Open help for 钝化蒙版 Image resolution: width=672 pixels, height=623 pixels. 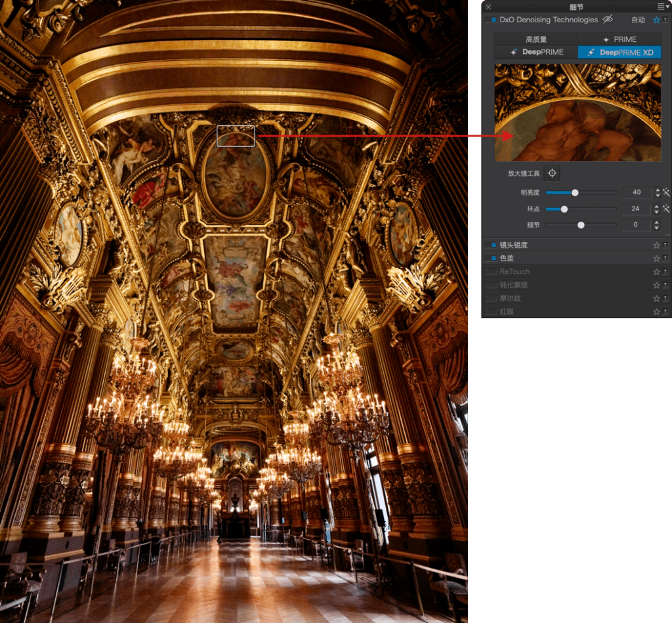tap(665, 285)
